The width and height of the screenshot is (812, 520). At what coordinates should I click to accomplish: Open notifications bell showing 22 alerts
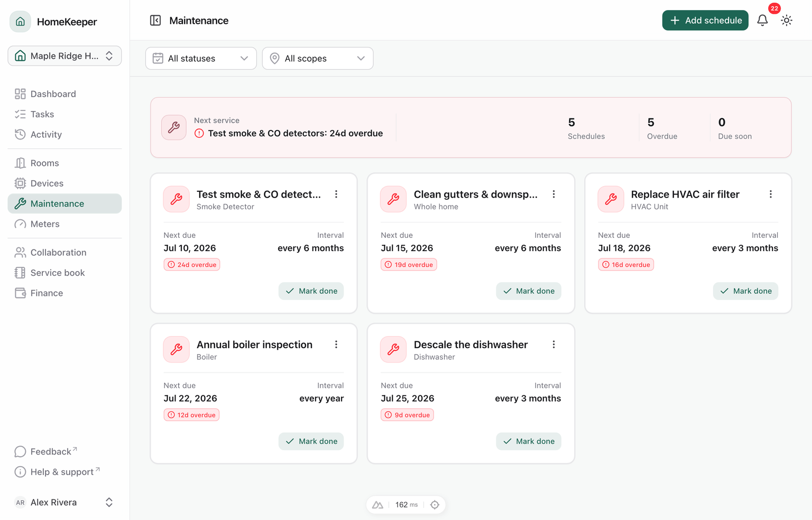(762, 21)
